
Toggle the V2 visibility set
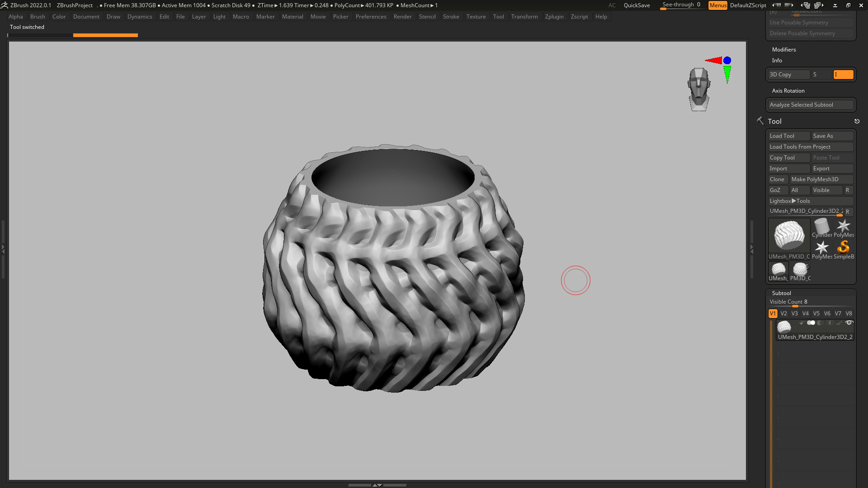pos(784,313)
